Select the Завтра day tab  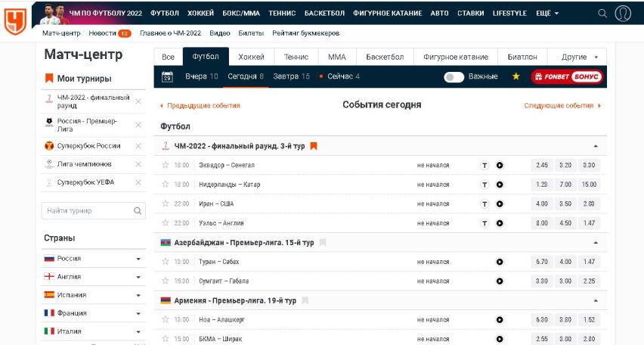[291, 76]
